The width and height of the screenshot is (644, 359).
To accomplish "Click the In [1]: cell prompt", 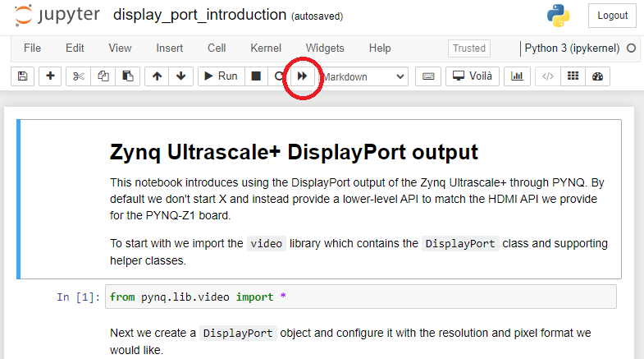I will [x=79, y=297].
